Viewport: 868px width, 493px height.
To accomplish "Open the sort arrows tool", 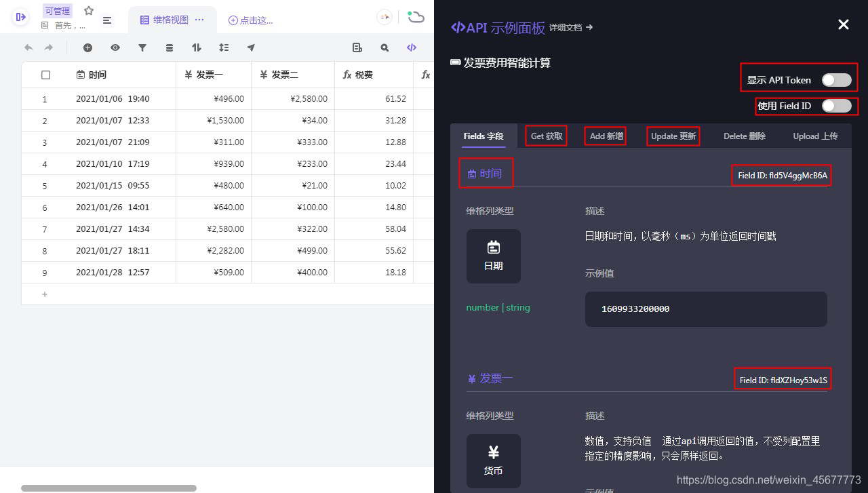I will [x=197, y=47].
